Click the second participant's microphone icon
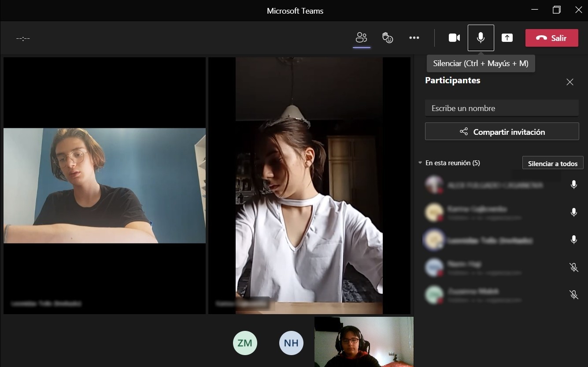588x367 pixels. (x=573, y=212)
